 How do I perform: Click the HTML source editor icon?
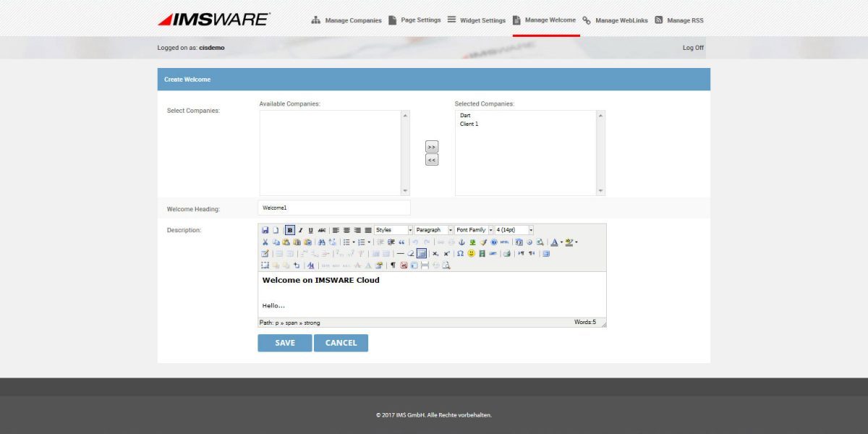[x=504, y=242]
